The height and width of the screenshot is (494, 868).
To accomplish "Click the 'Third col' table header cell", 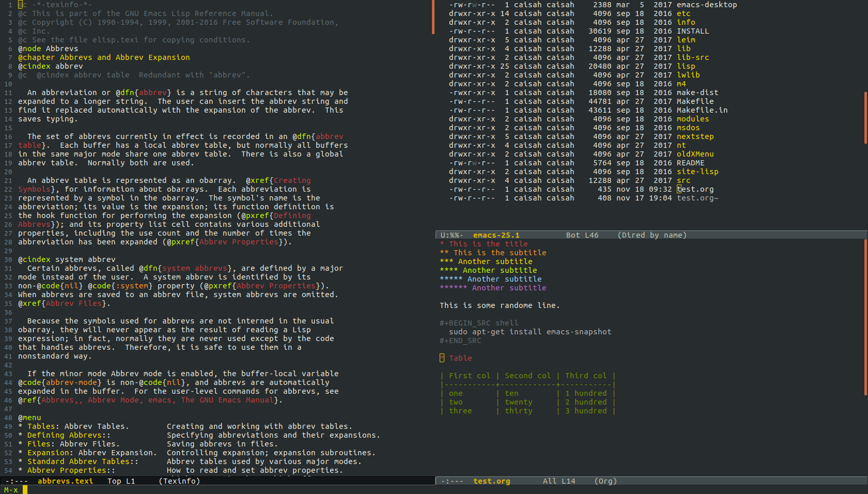I will pyautogui.click(x=586, y=376).
